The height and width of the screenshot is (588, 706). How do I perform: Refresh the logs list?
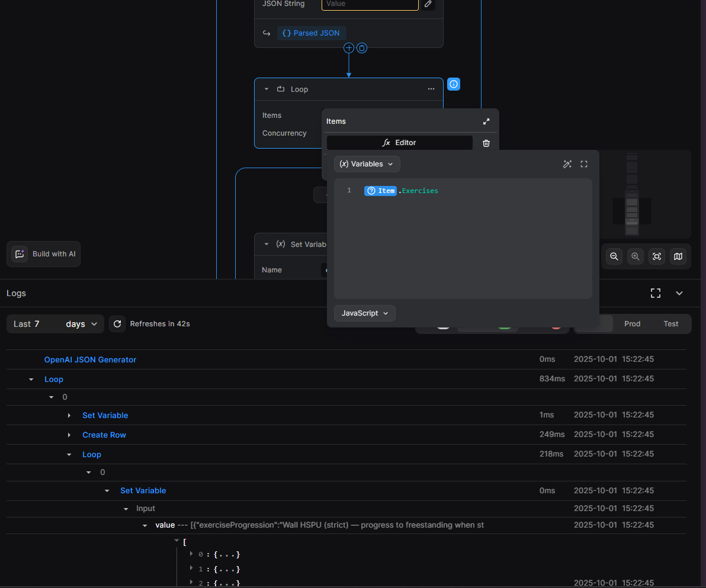[117, 324]
